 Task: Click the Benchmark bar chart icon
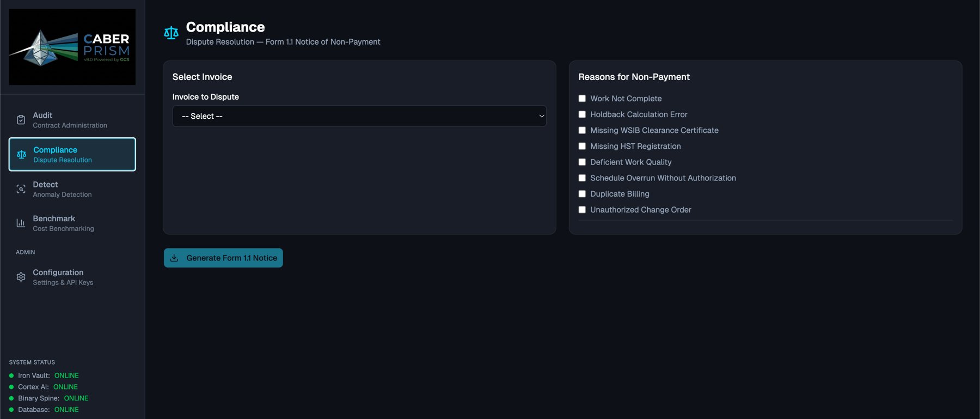21,223
